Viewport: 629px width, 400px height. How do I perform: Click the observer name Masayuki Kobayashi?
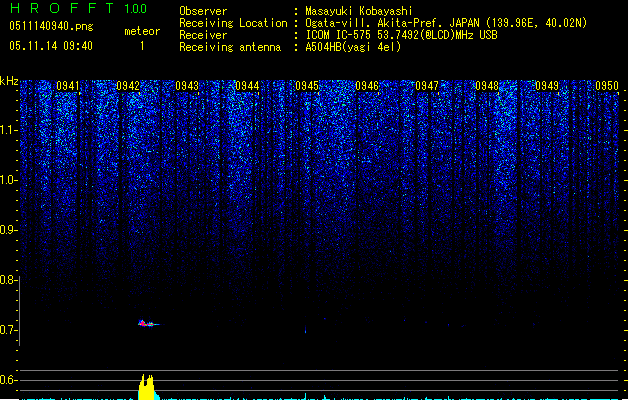(358, 11)
